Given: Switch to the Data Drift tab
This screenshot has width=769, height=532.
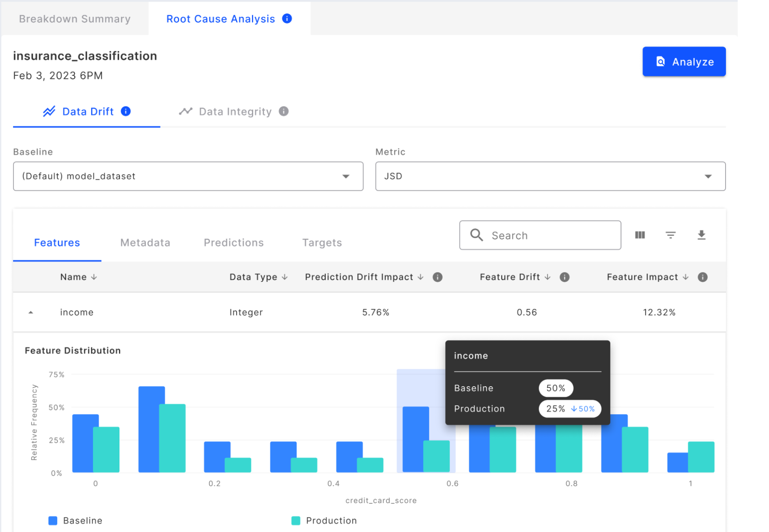Looking at the screenshot, I should pyautogui.click(x=87, y=112).
